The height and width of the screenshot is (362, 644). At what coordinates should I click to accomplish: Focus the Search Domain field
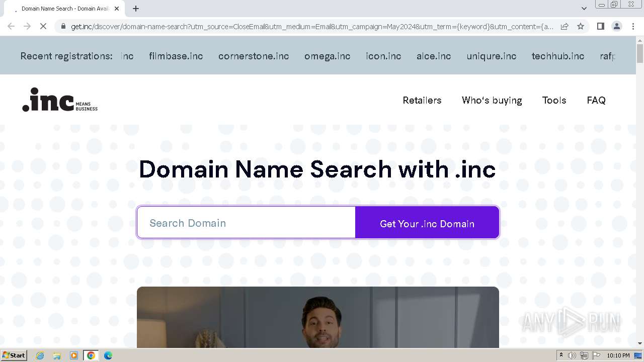pos(247,223)
